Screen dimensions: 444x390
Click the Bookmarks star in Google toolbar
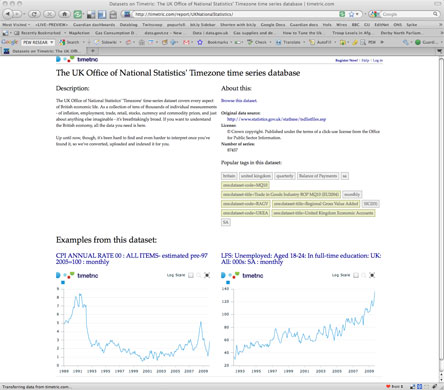click(x=200, y=42)
